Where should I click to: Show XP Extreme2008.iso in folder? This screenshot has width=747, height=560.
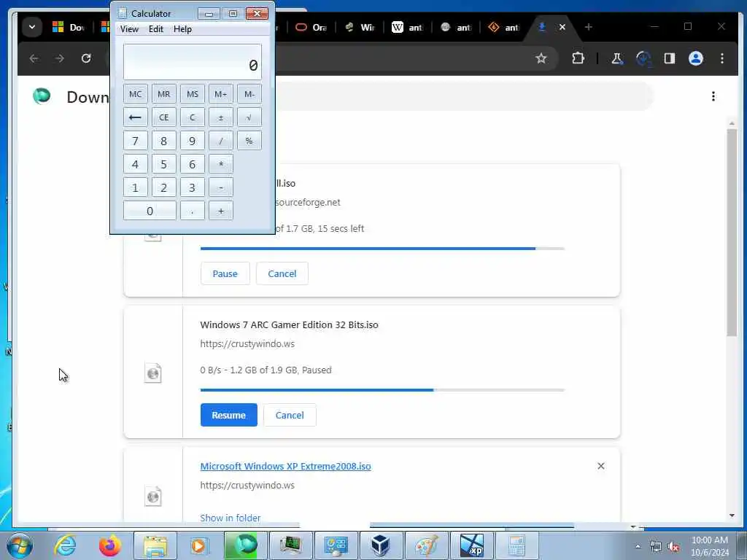click(230, 517)
